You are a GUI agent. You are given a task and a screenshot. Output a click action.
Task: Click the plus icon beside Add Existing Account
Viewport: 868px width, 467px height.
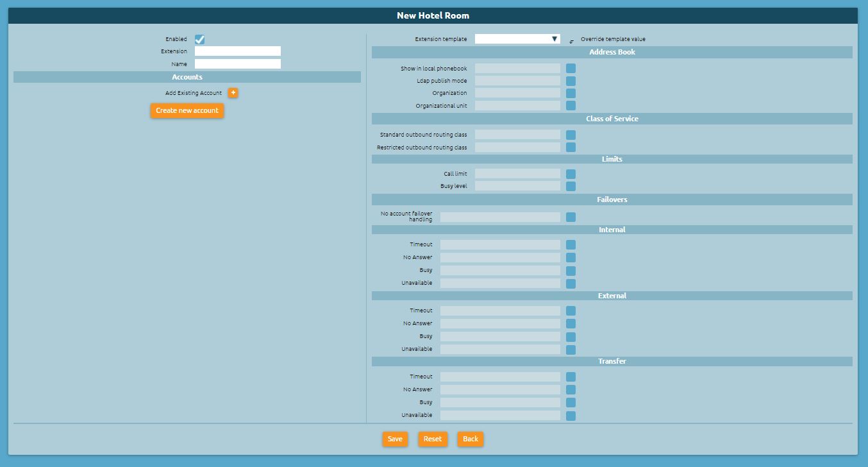233,93
